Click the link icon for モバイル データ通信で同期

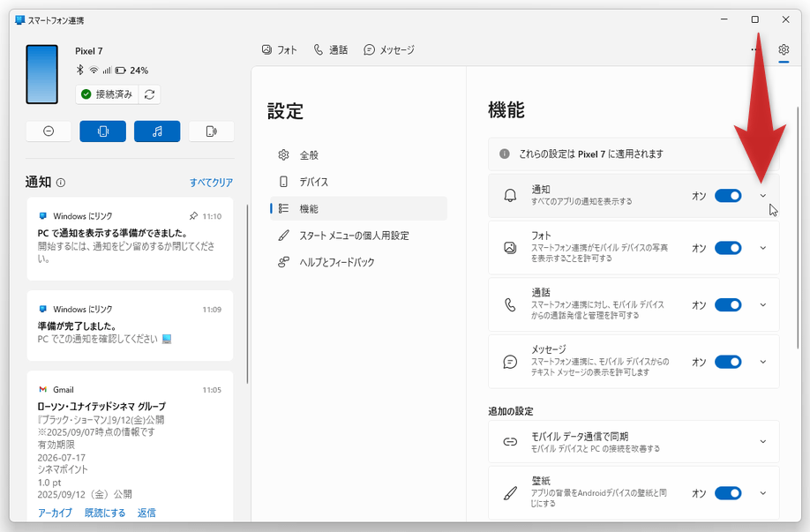[510, 442]
